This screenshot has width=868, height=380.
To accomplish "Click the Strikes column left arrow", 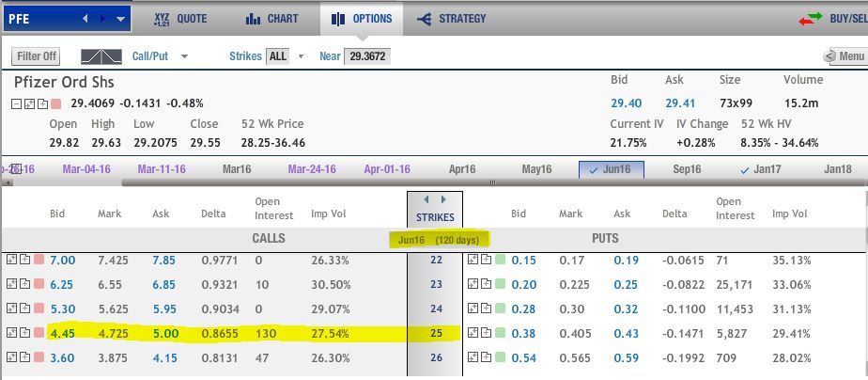I will coord(426,199).
